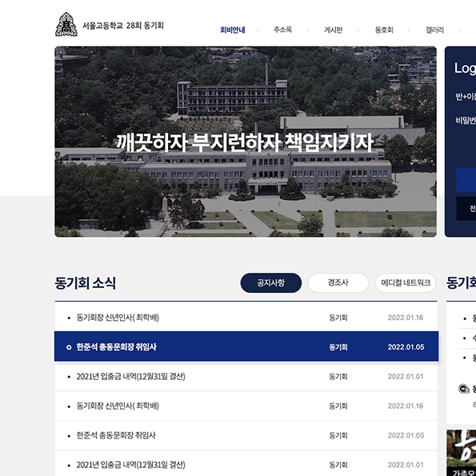Click the 동기회 소식 section heading

(86, 283)
